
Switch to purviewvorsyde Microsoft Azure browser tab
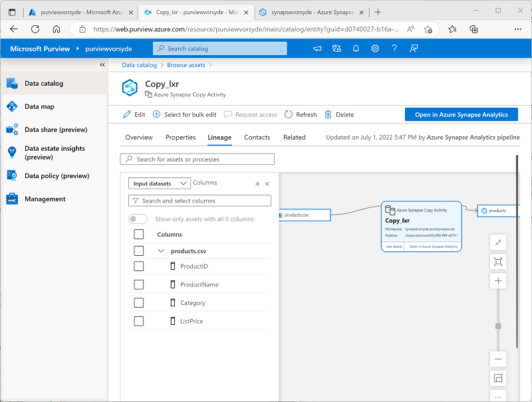pos(81,12)
